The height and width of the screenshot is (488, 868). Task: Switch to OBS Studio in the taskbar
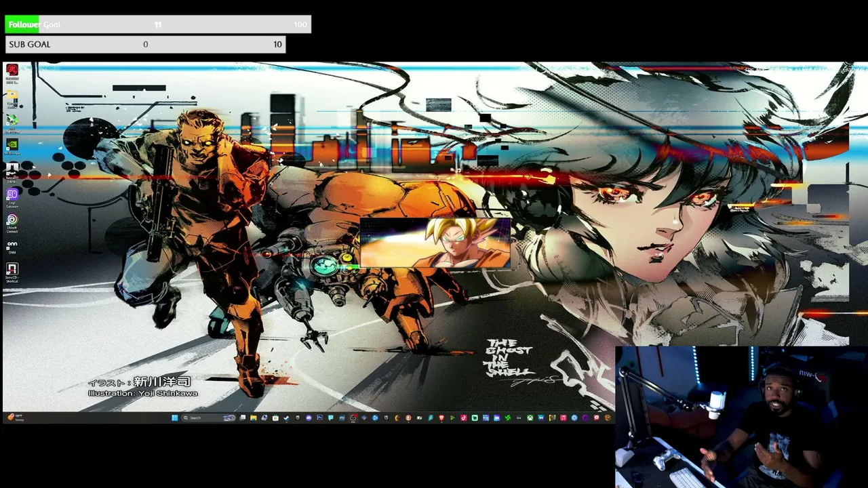[353, 418]
